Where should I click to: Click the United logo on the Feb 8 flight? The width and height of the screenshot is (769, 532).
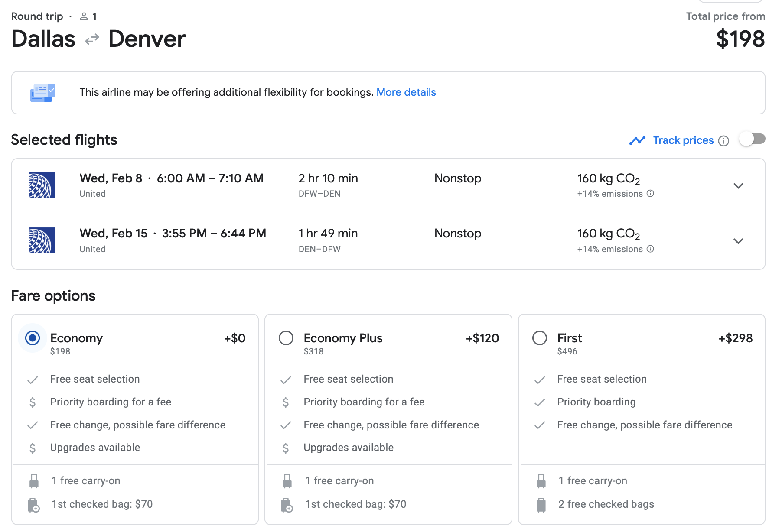[x=42, y=185]
